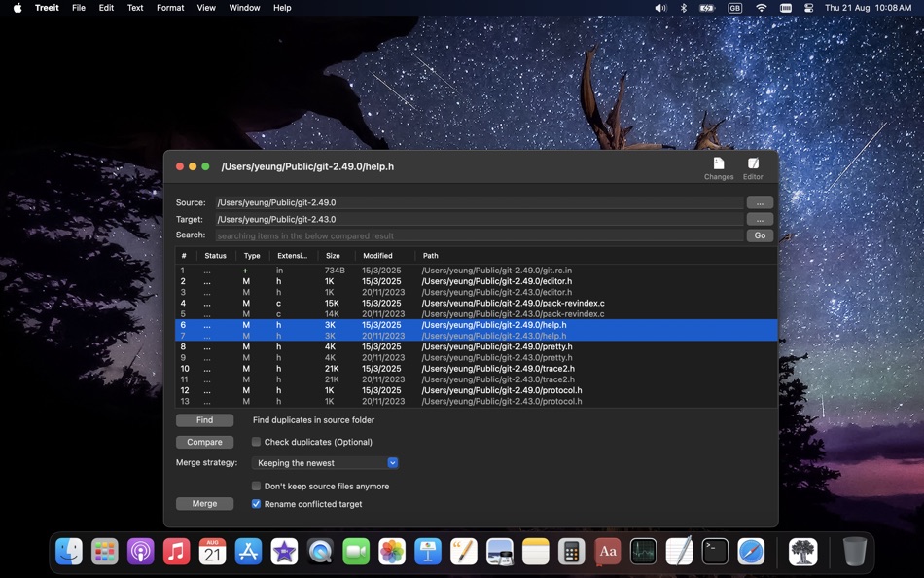This screenshot has height=578, width=924.
Task: Browse for Target folder with ... button
Action: (760, 219)
